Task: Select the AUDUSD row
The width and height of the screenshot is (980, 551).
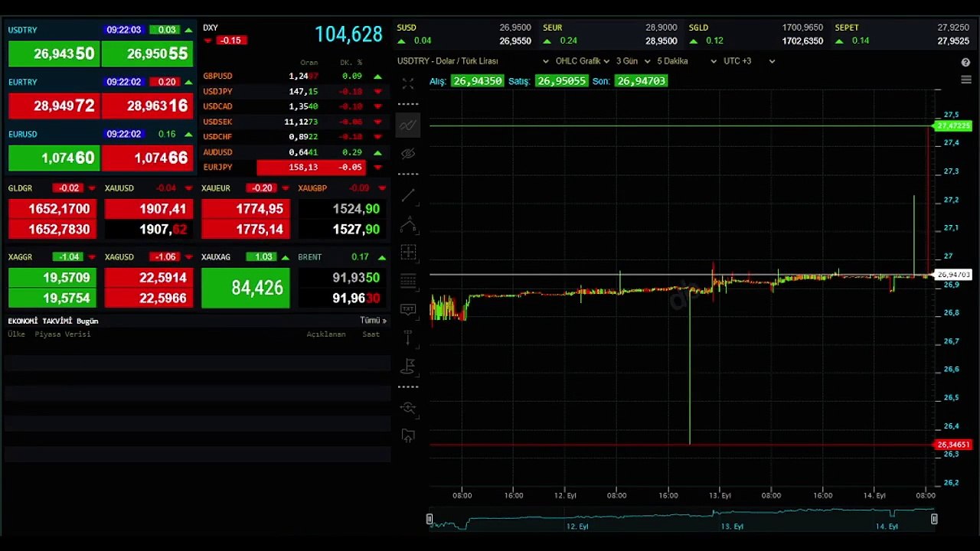Action: coord(293,152)
